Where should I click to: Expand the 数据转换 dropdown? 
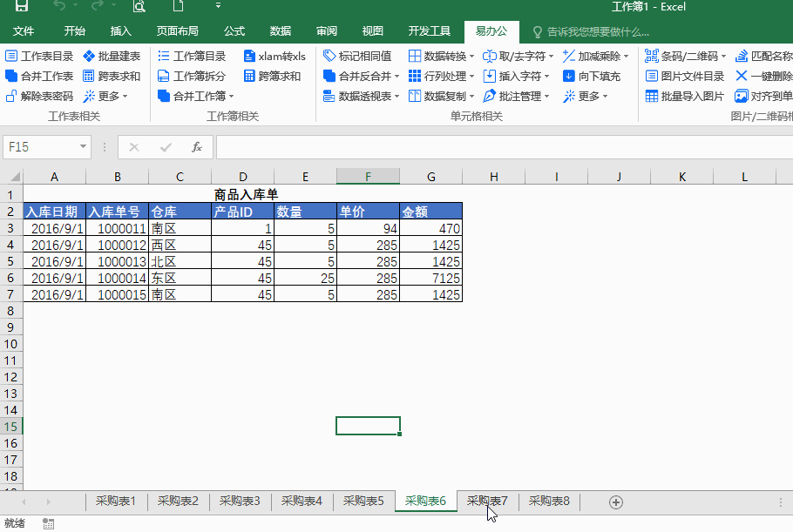coord(471,56)
